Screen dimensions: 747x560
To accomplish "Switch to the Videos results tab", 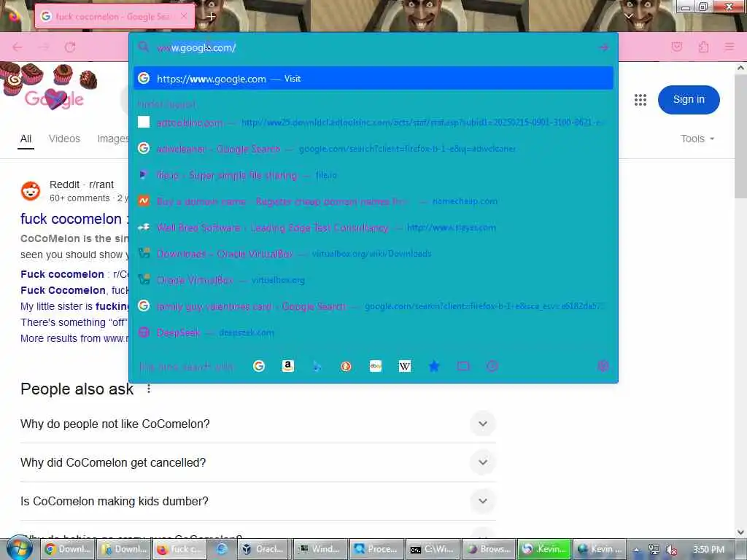I will point(64,139).
